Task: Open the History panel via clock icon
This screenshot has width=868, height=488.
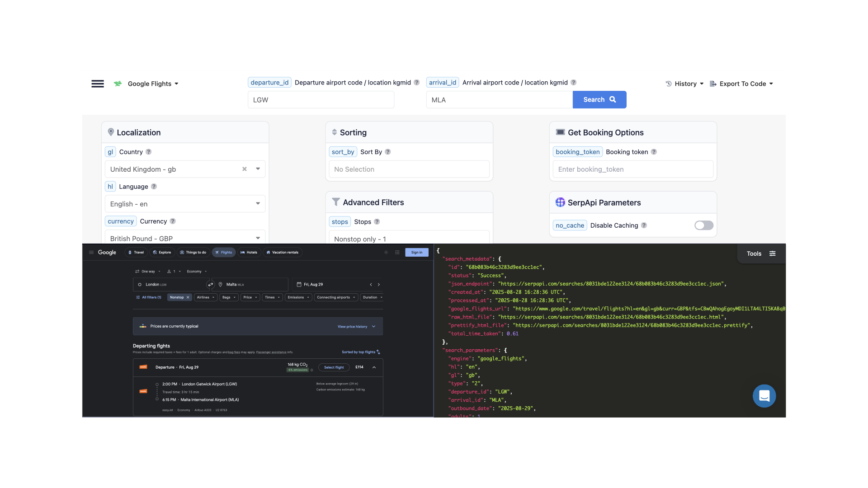Action: pos(668,84)
